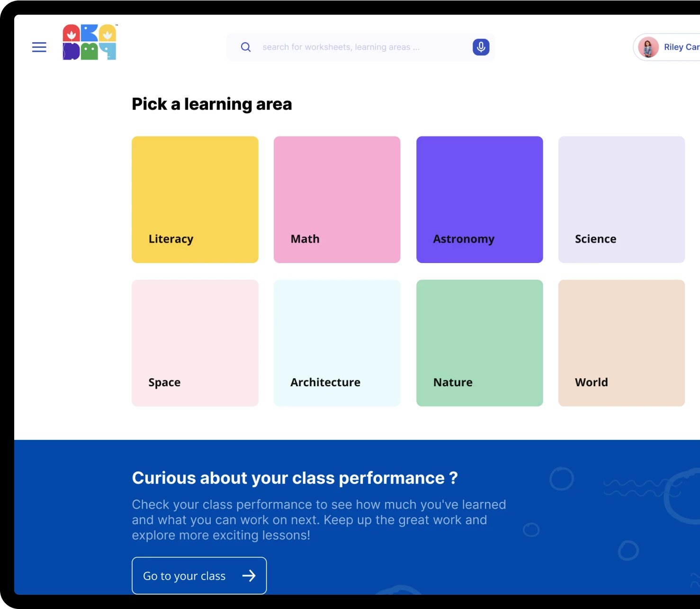Open the Riley Car profile name
Image resolution: width=700 pixels, height=609 pixels.
pos(681,47)
